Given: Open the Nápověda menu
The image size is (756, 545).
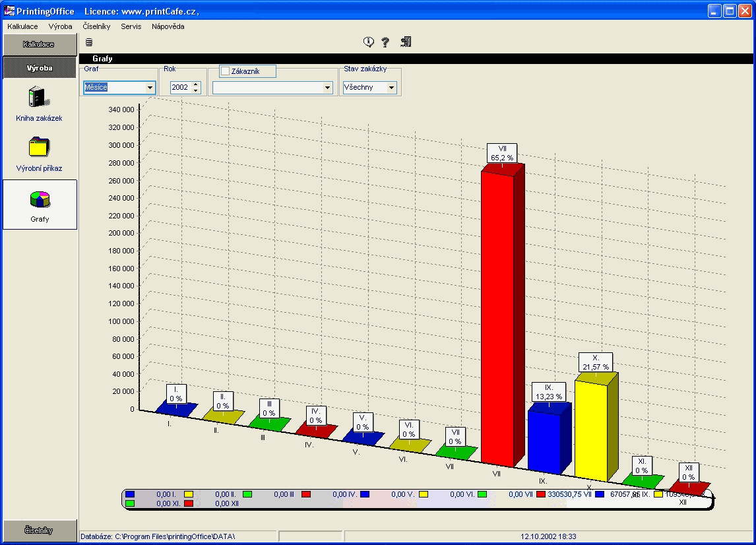Looking at the screenshot, I should point(168,26).
